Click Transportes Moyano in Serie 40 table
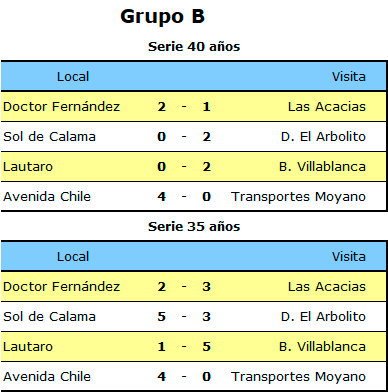This screenshot has width=388, height=392. point(298,197)
